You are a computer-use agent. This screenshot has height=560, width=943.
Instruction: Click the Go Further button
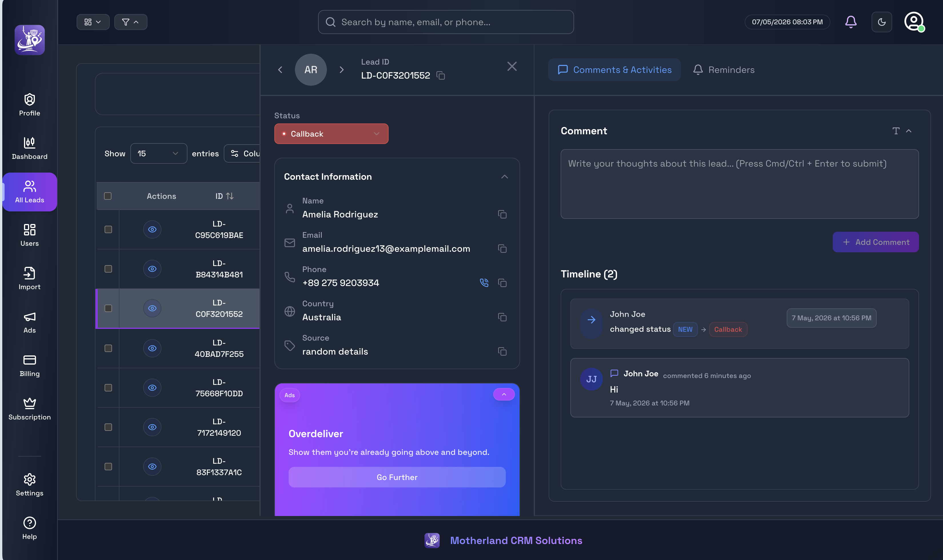[397, 477]
